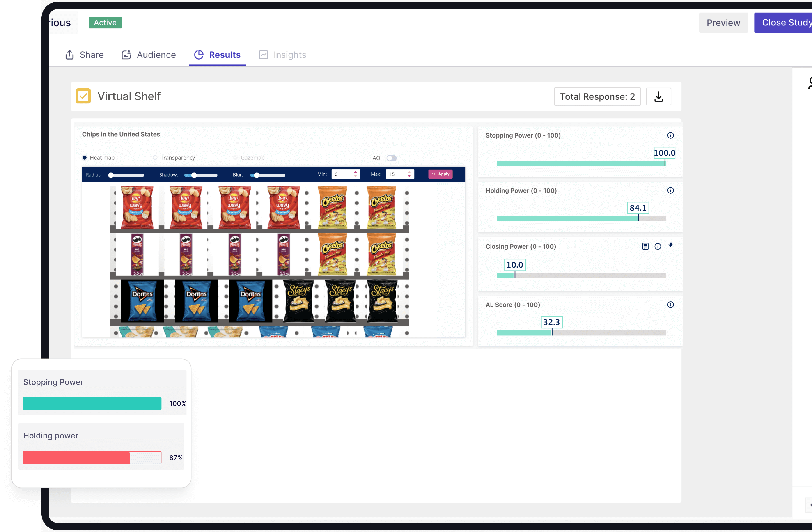The height and width of the screenshot is (532, 812).
Task: Select the Heat map radio option
Action: (x=85, y=157)
